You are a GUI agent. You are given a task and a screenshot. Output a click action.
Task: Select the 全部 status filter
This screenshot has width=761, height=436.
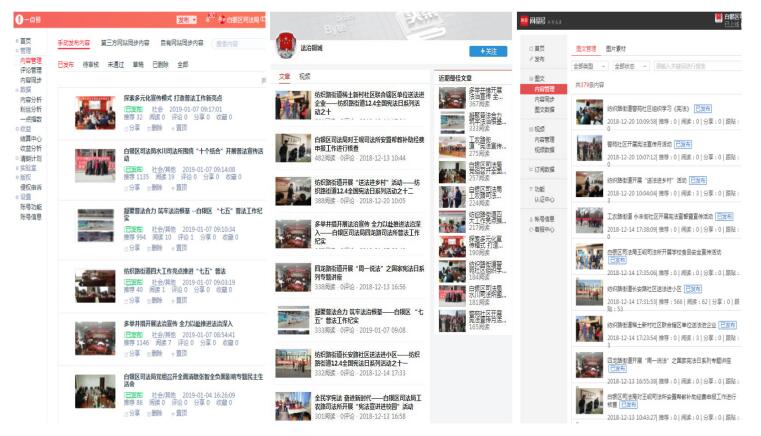click(182, 65)
